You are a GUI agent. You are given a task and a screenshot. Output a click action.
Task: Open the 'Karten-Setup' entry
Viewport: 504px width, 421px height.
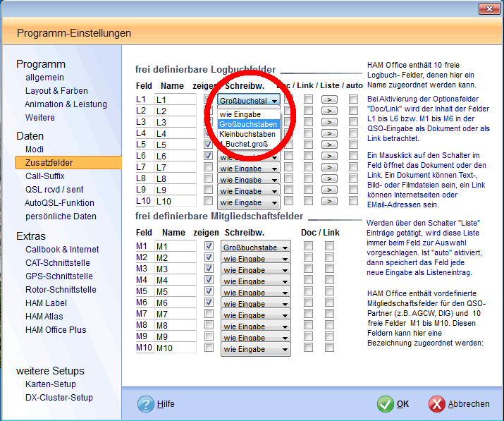click(x=51, y=384)
